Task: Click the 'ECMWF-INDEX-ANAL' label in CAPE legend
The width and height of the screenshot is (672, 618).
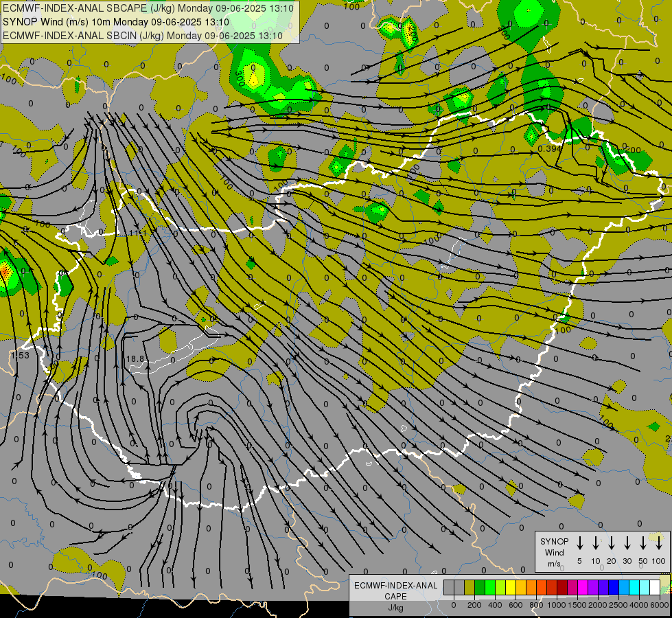Action: (x=395, y=586)
